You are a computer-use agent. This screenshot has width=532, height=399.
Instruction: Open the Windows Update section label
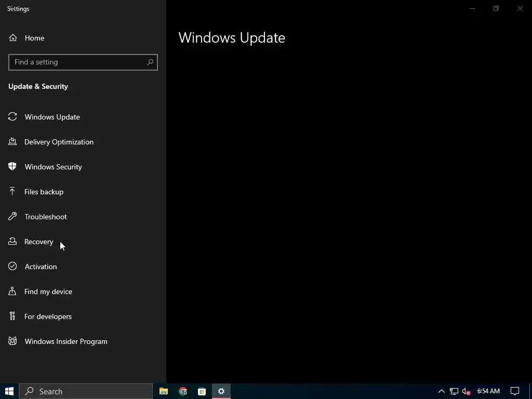[52, 117]
